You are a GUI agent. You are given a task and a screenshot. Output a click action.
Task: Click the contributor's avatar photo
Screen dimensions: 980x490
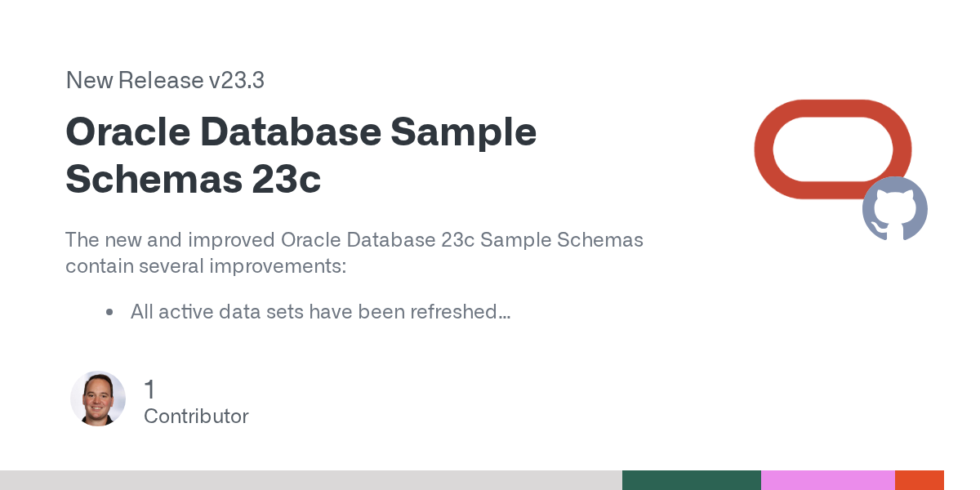pos(98,399)
